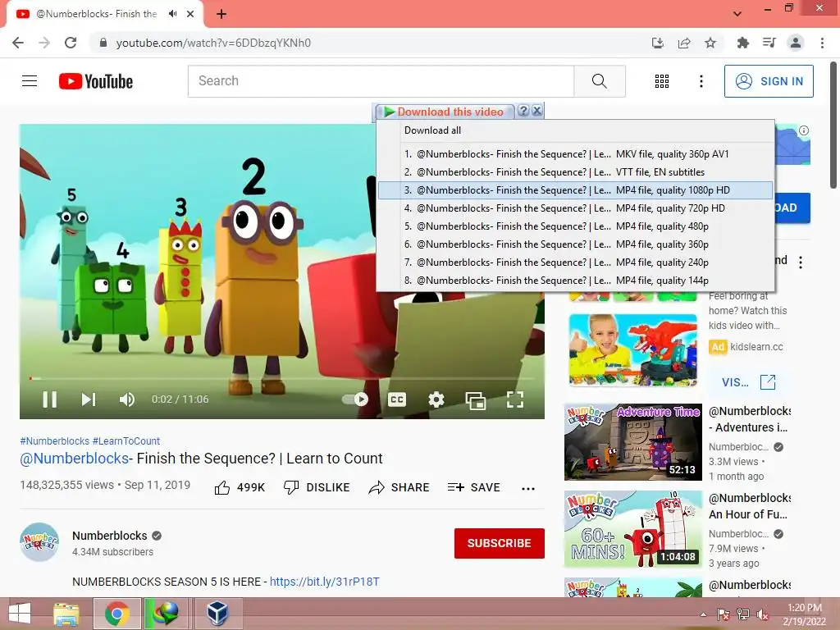Open the bit.ly/31rP18T link
This screenshot has width=840, height=630.
click(324, 582)
